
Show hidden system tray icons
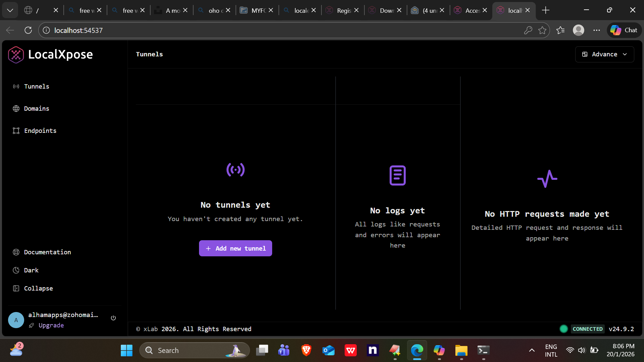(x=532, y=350)
